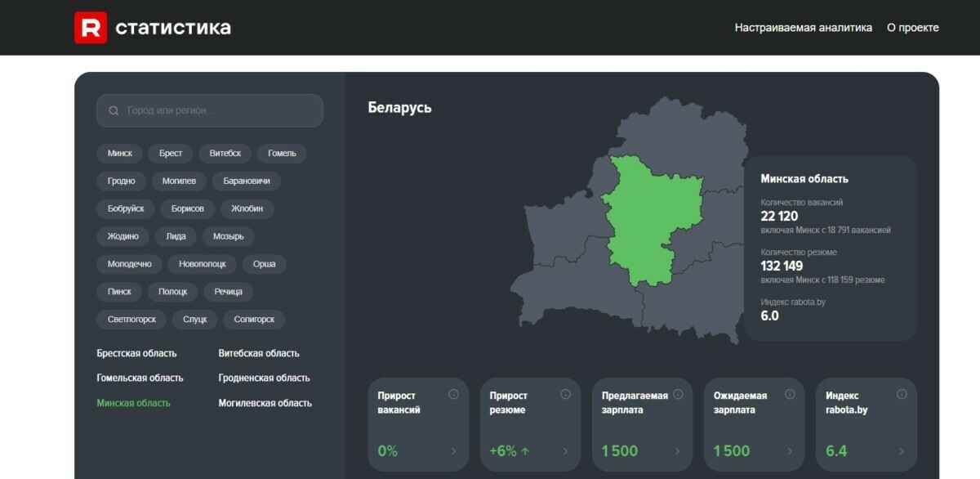This screenshot has width=980, height=479.
Task: Open info icon on Прирост вакансий card
Action: [453, 394]
